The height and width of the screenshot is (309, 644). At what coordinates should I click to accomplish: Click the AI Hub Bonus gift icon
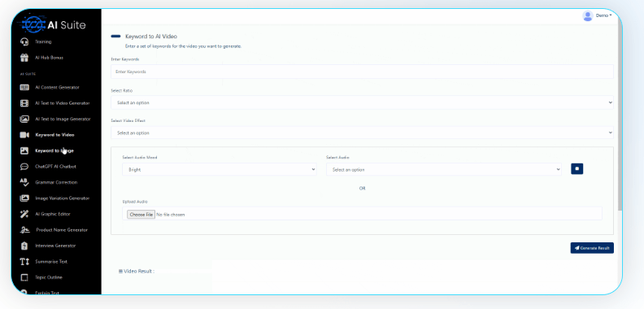(24, 58)
